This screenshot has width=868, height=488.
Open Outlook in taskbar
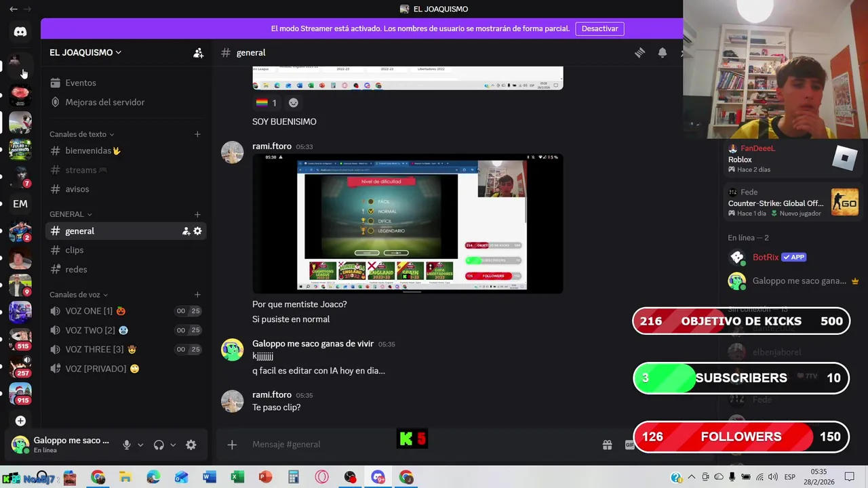click(181, 478)
